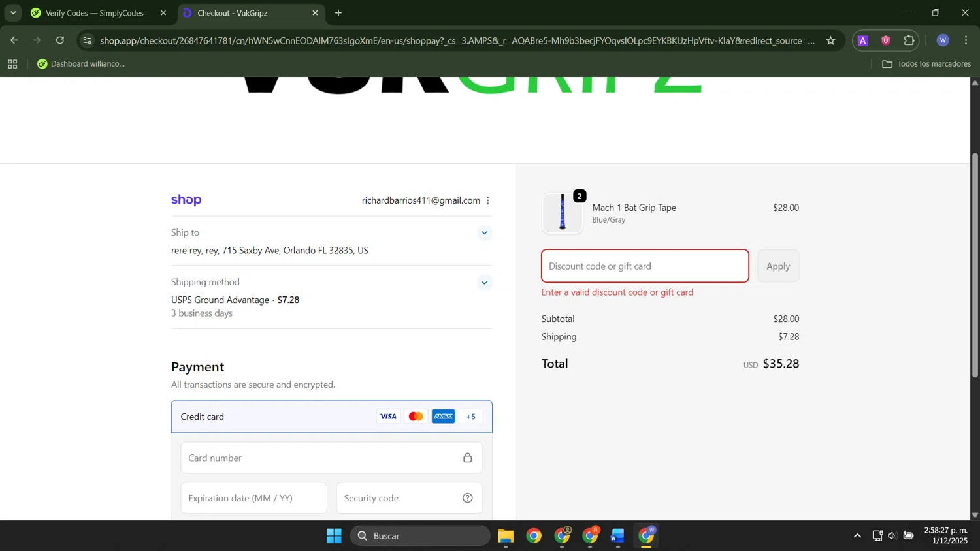Open the Extensions puzzle menu
This screenshot has height=551, width=980.
909,40
